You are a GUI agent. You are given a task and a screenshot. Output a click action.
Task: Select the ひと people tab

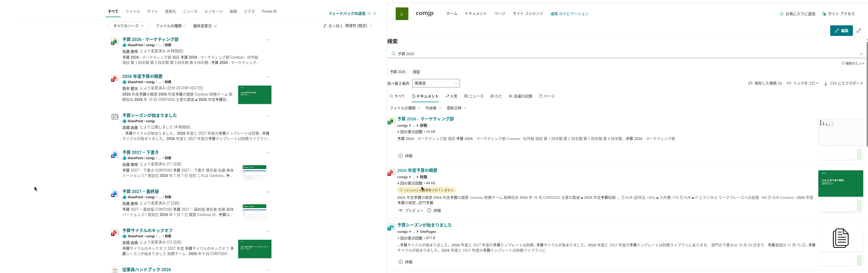point(496,96)
